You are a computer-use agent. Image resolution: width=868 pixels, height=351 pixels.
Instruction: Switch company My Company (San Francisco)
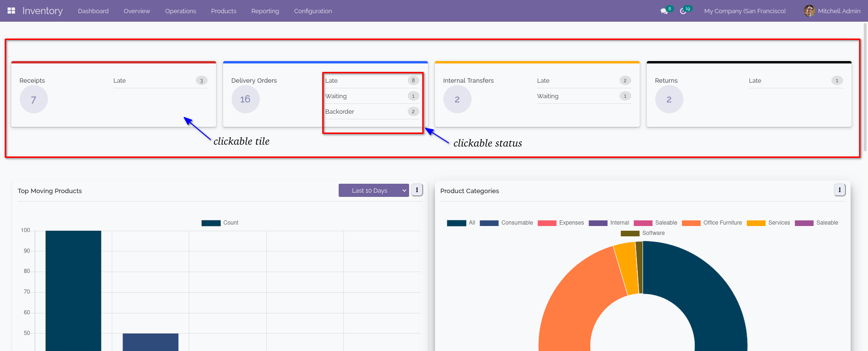point(745,11)
